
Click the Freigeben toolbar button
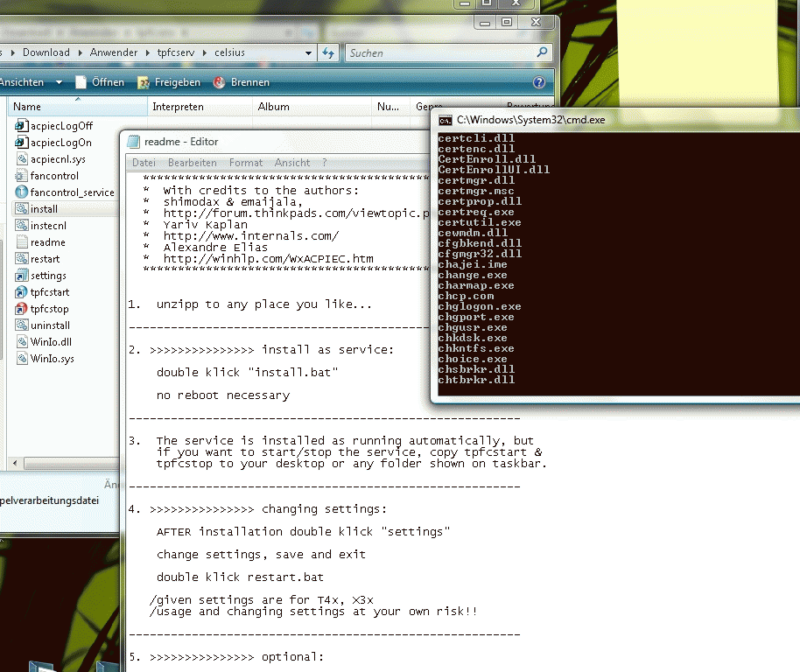pos(169,82)
